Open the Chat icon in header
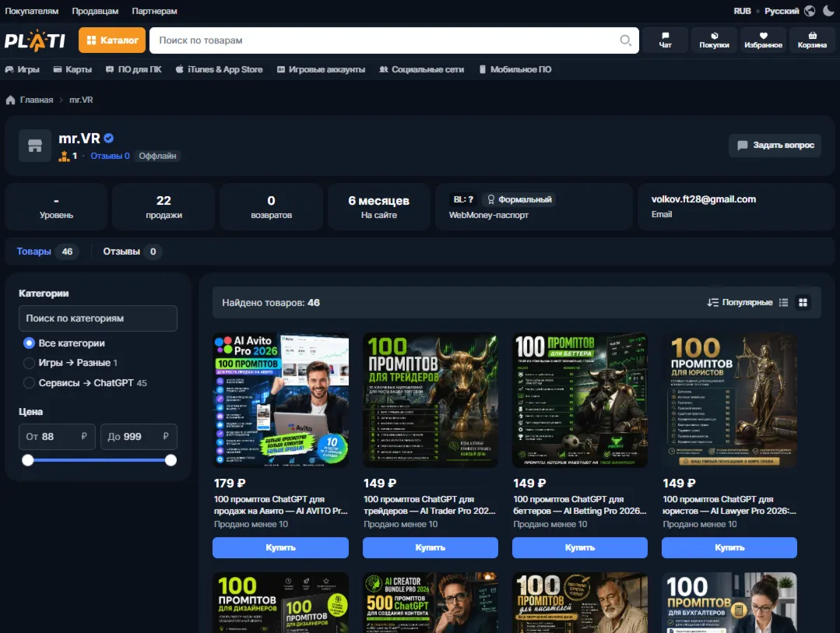Screen dimensions: 840x633 665,40
